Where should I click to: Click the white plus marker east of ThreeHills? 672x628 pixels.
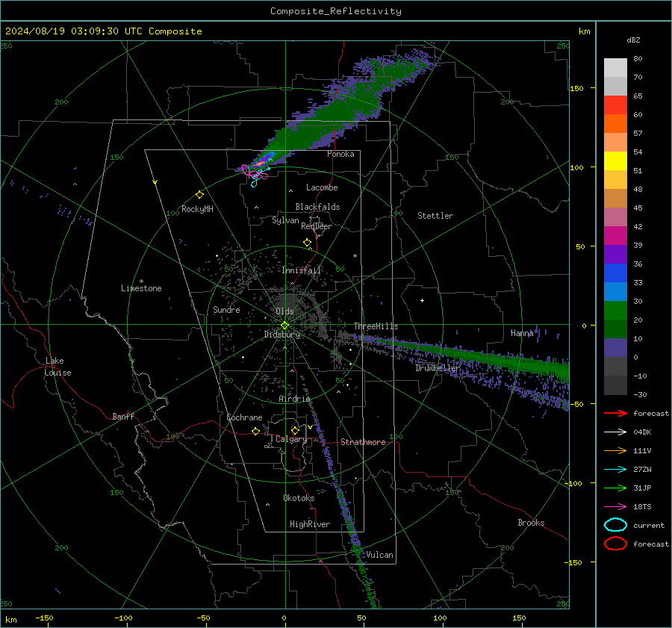[x=422, y=300]
